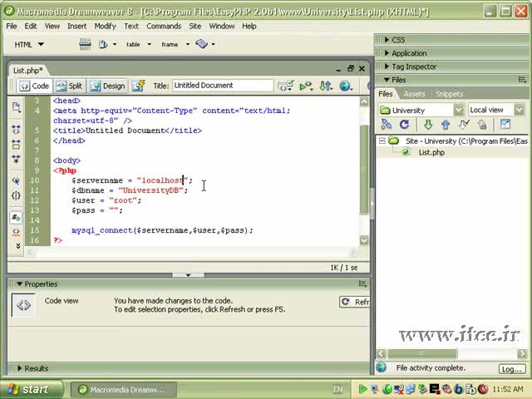Preview in browser globe icon
The width and height of the screenshot is (532, 399).
[346, 86]
